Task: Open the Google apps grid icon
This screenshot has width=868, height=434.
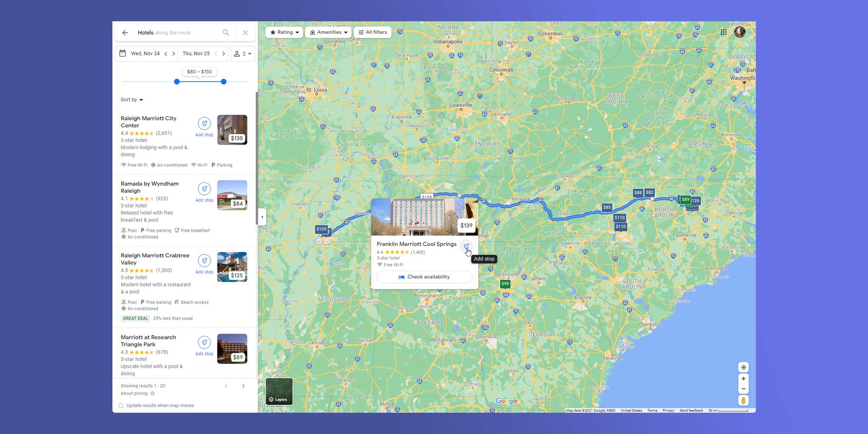Action: click(x=723, y=32)
